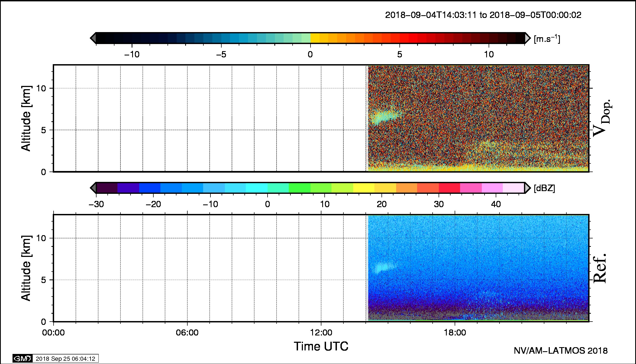Click right arrow of dBZ colorbar
This screenshot has width=636, height=364.
[x=528, y=188]
